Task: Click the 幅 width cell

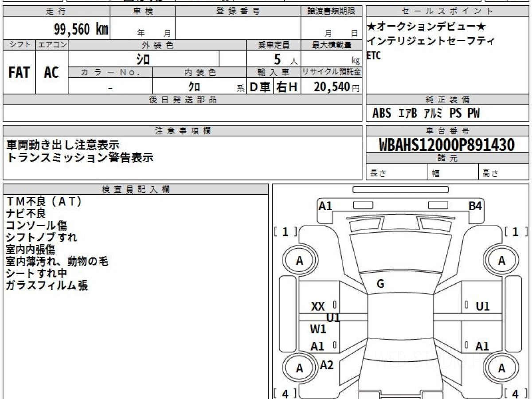Action: (454, 172)
